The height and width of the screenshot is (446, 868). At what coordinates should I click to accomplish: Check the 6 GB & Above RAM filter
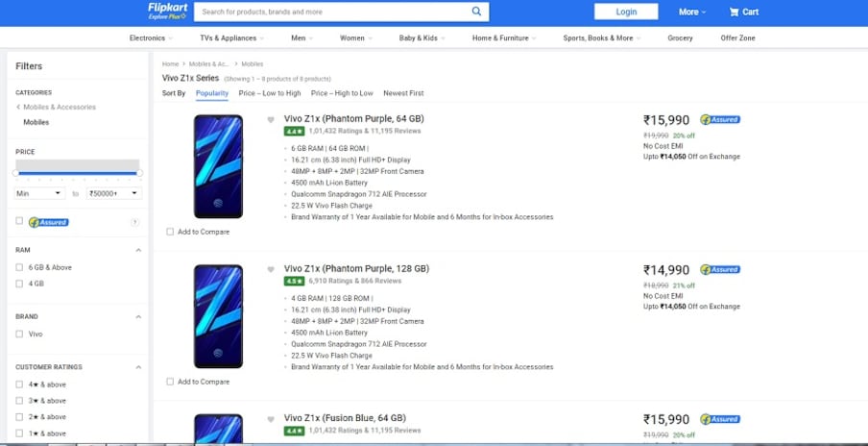click(19, 267)
